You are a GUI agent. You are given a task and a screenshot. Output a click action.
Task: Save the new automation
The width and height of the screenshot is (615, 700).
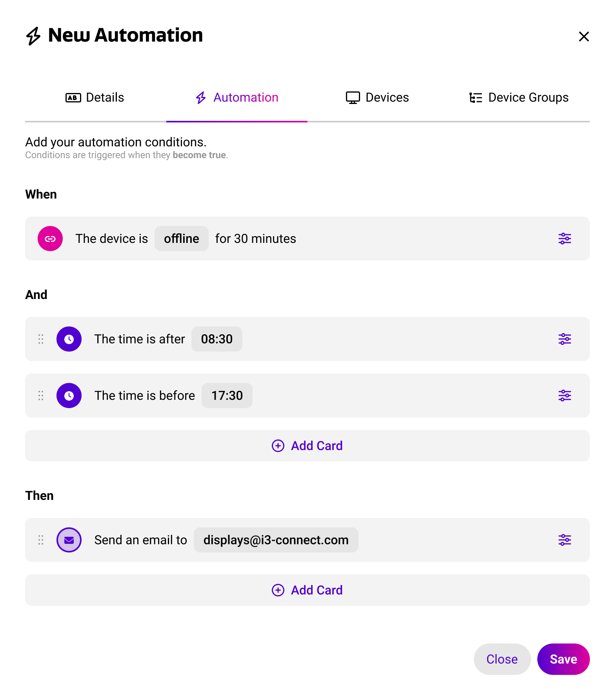click(x=563, y=659)
